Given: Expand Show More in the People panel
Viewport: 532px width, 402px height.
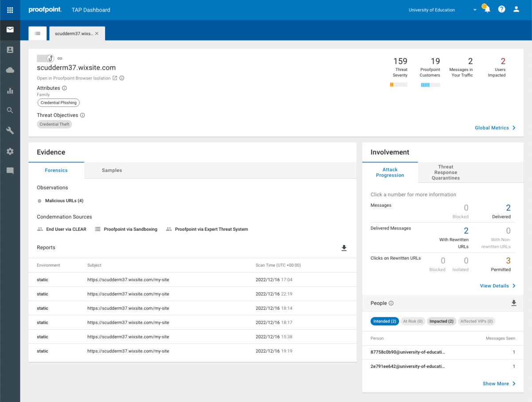Looking at the screenshot, I should [499, 383].
